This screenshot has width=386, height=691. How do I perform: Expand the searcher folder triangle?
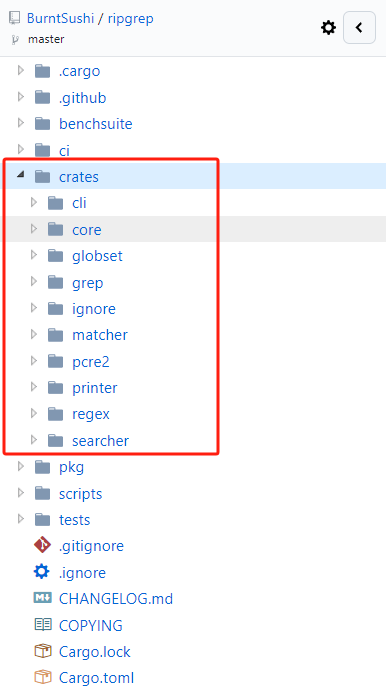(x=33, y=440)
